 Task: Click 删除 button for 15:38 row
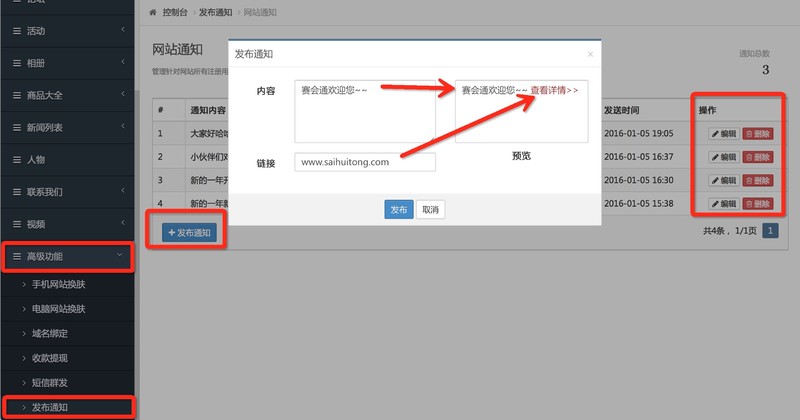(x=758, y=204)
